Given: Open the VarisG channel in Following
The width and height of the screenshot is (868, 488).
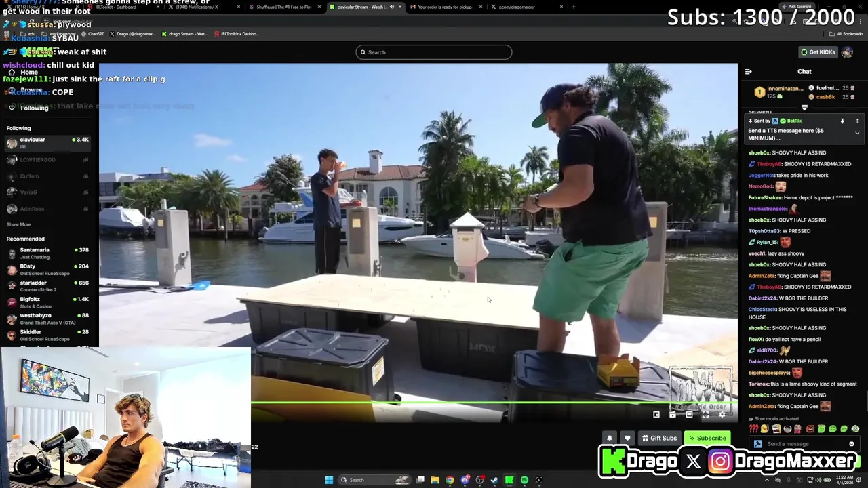Looking at the screenshot, I should [47, 192].
